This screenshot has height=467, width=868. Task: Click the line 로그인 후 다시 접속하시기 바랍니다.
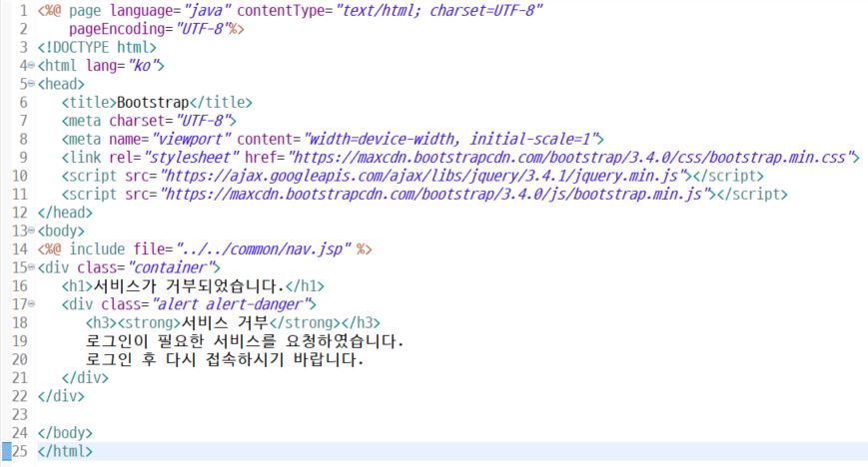[225, 359]
